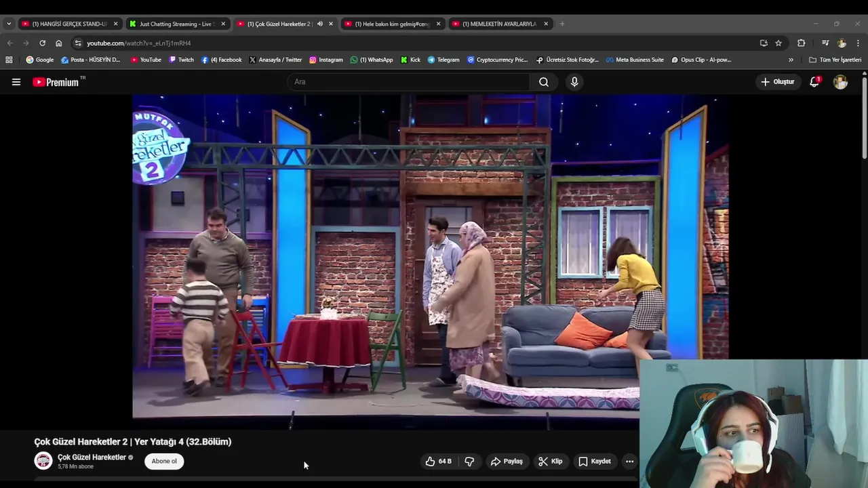The height and width of the screenshot is (488, 868).
Task: Open Tüm Yer İşaretleri bookmarks folder
Action: pos(835,60)
